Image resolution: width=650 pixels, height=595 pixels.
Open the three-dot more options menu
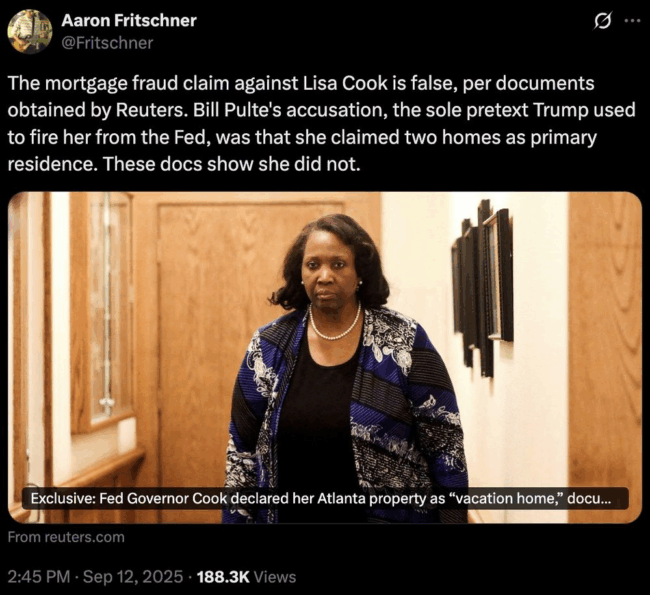coord(633,20)
